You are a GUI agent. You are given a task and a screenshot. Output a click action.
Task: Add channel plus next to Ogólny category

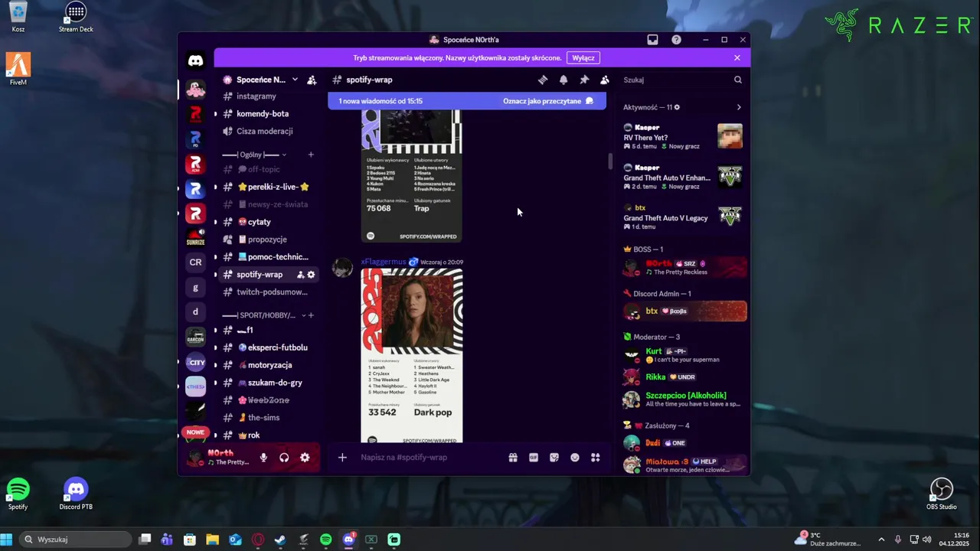[311, 155]
